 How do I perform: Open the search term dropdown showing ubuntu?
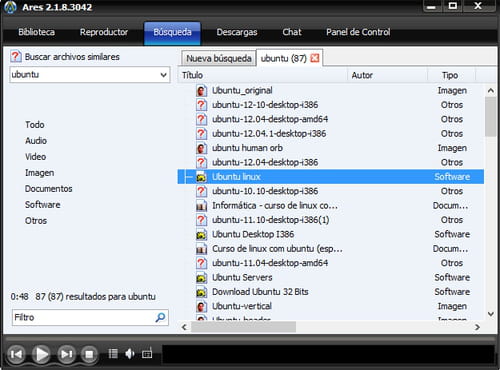[163, 75]
